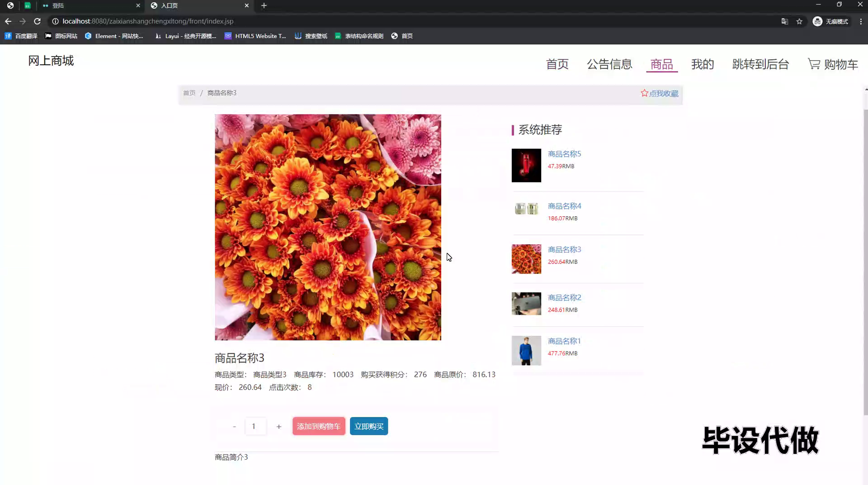Open the Layui 经典开源模 bookmark
Screen dimensions: 868x485
[x=185, y=36]
